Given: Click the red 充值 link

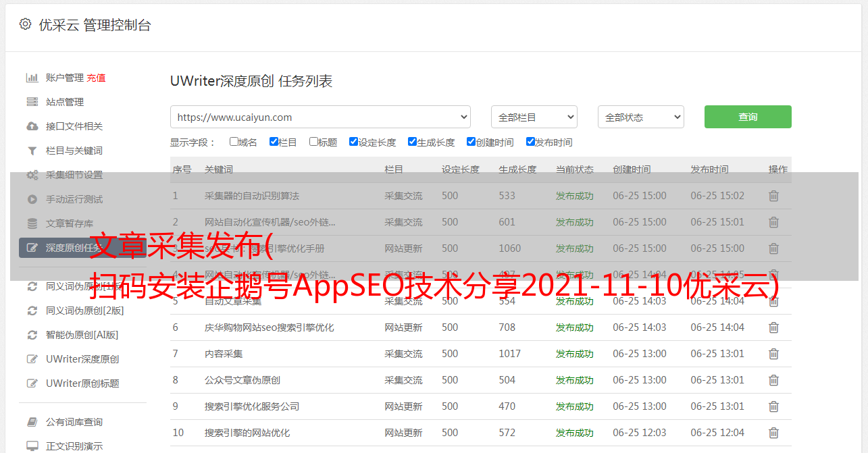Looking at the screenshot, I should tap(96, 78).
